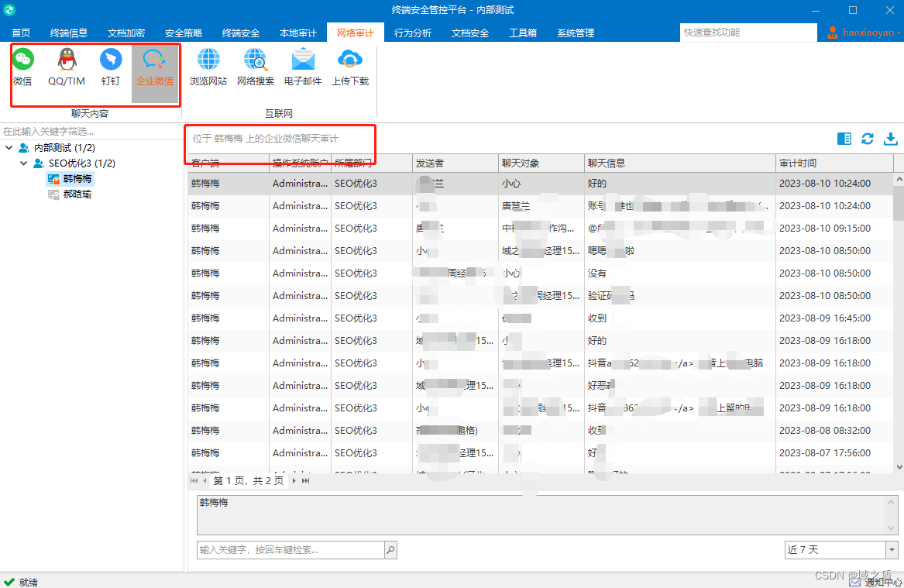Open the QQ/TIM chat audit
The image size is (904, 588).
(67, 68)
